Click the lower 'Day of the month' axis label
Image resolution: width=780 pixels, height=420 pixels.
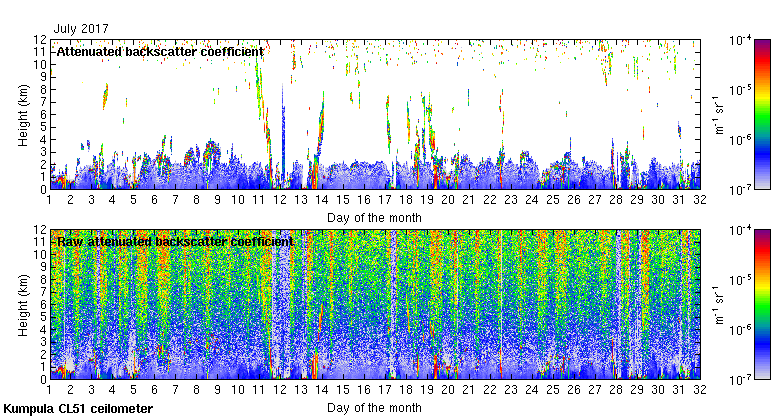pos(373,408)
